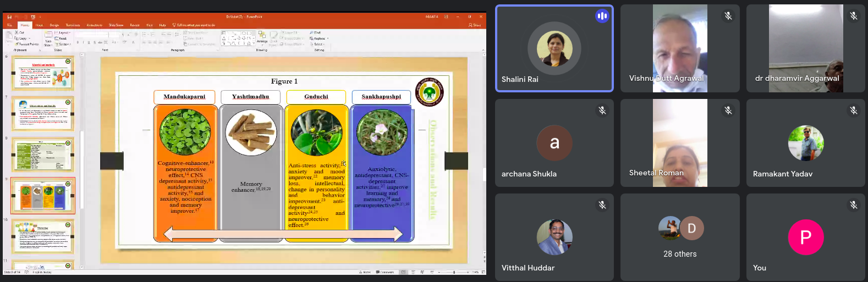Click Shalini Rai's participant tile
This screenshot has height=282, width=868.
(x=554, y=48)
